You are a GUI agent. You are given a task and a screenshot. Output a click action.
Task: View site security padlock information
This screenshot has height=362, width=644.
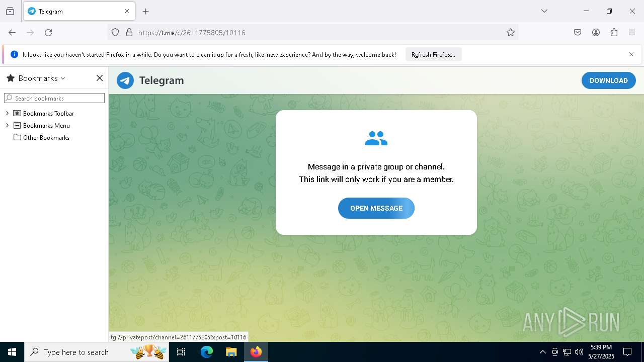pos(129,33)
